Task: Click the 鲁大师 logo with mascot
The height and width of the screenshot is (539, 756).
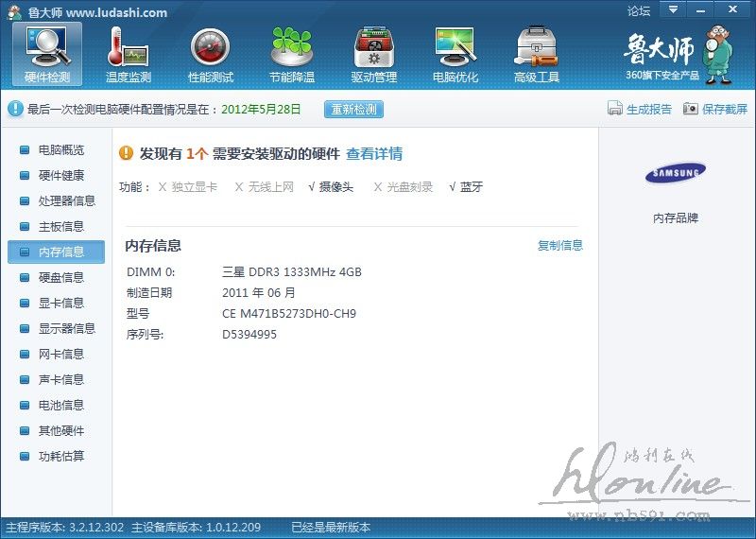Action: [679, 54]
